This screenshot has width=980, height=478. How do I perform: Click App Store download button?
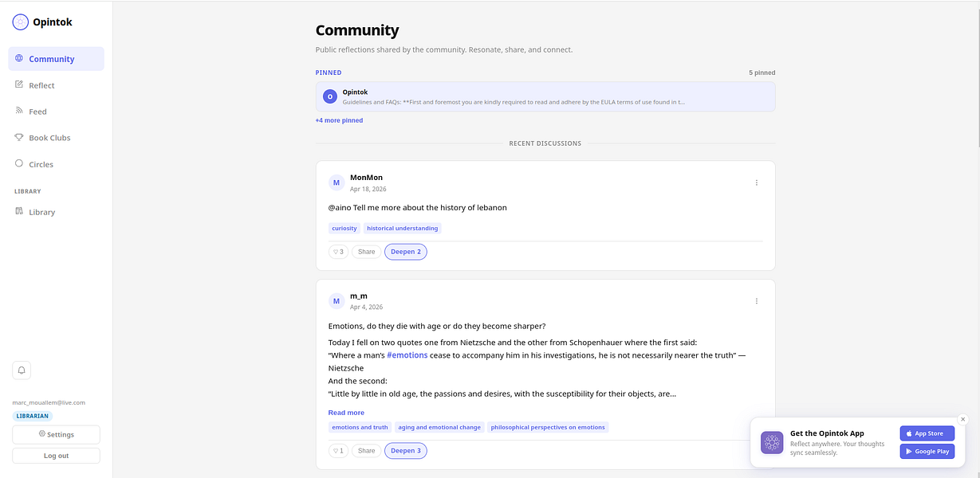tap(927, 433)
